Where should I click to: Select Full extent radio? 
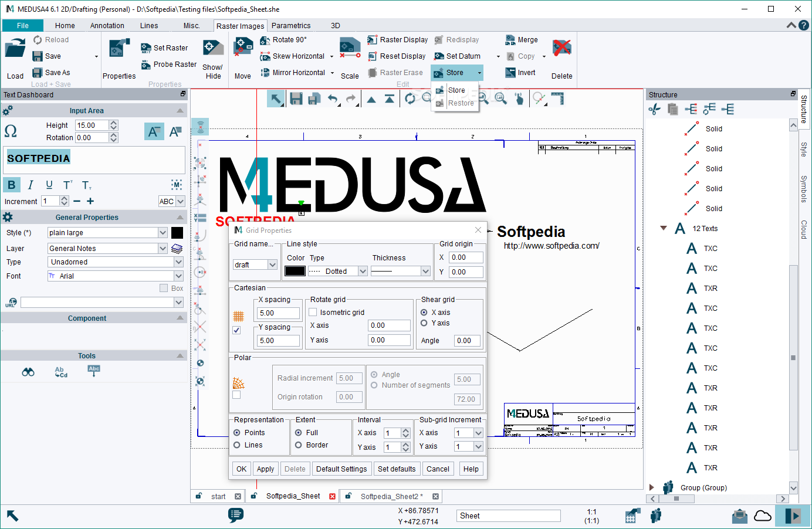299,433
